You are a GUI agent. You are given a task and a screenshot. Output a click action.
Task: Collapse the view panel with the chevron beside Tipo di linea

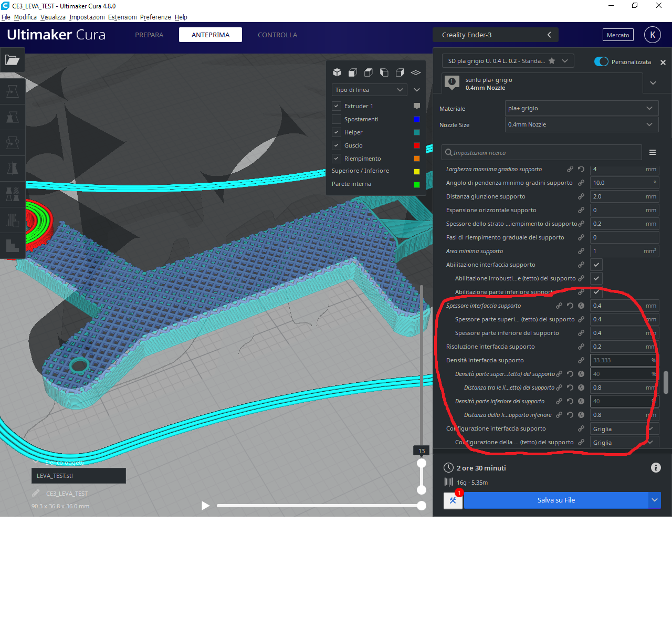pos(417,90)
